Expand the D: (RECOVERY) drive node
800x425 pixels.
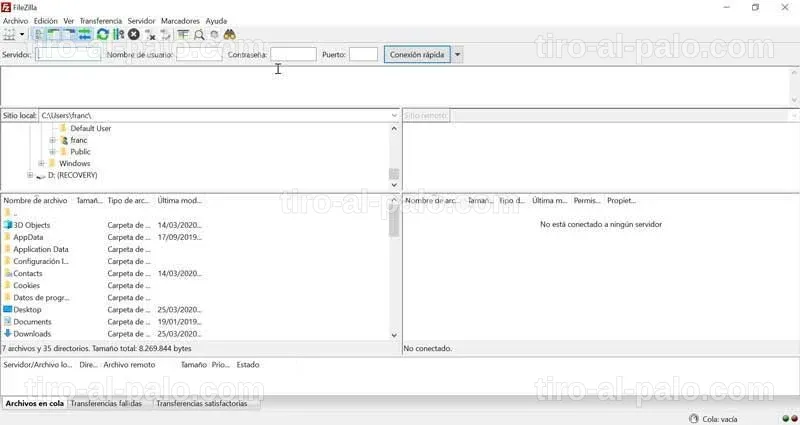tap(30, 175)
